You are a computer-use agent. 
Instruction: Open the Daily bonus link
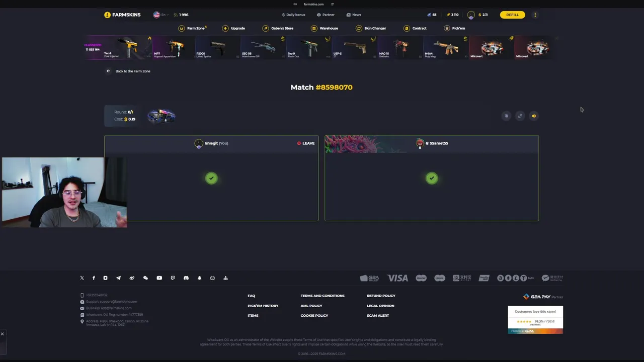pyautogui.click(x=294, y=15)
